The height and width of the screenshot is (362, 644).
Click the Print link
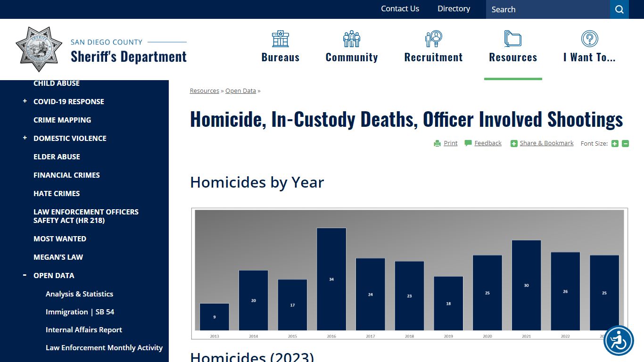click(451, 143)
